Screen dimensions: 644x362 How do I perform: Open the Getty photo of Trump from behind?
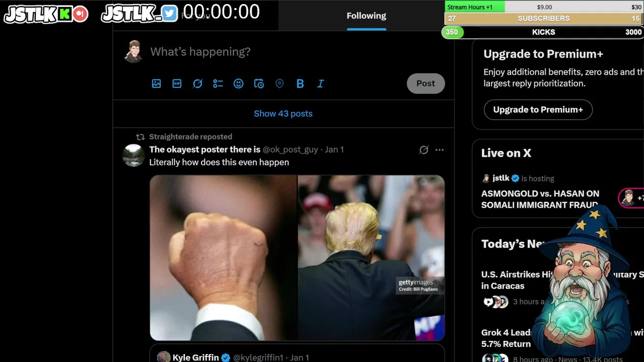[x=371, y=257]
